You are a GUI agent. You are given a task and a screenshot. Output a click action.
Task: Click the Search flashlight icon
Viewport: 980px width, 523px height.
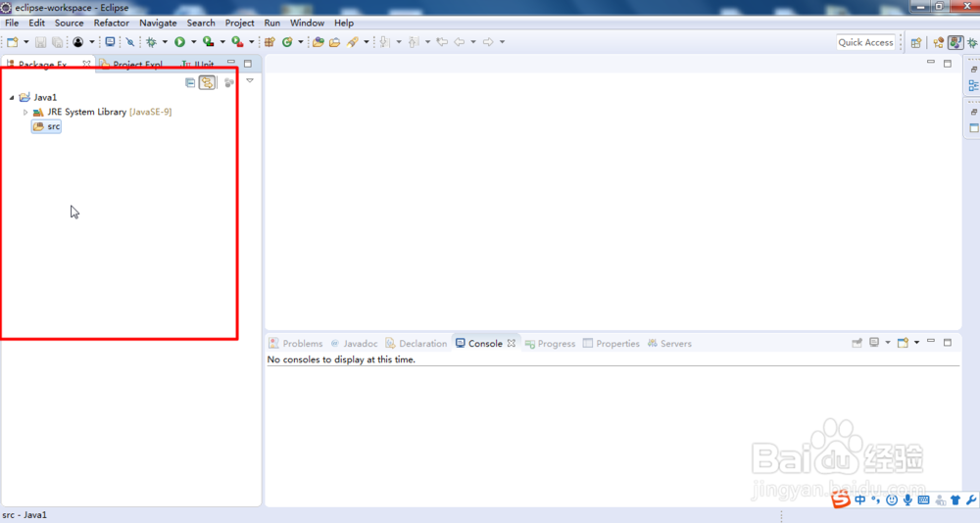(353, 42)
